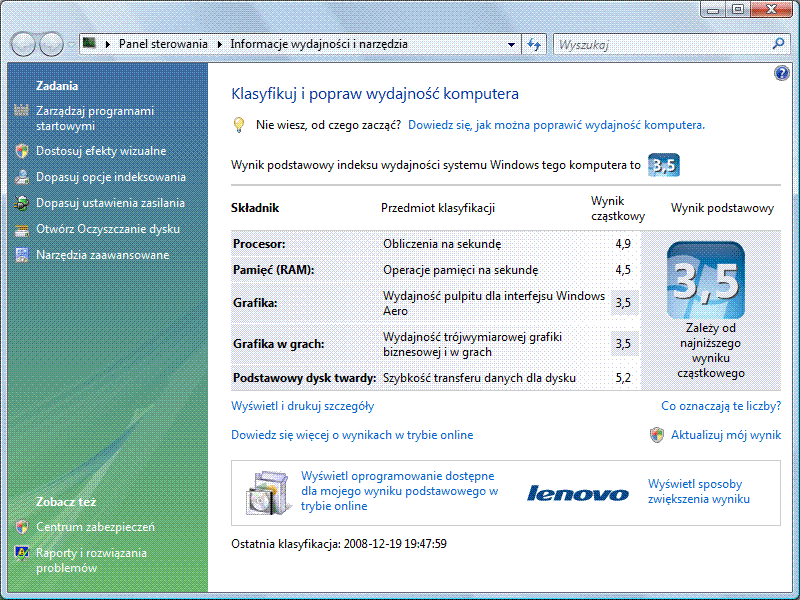800x600 pixels.
Task: Open Narzędzia zaawansowane
Action: [103, 255]
